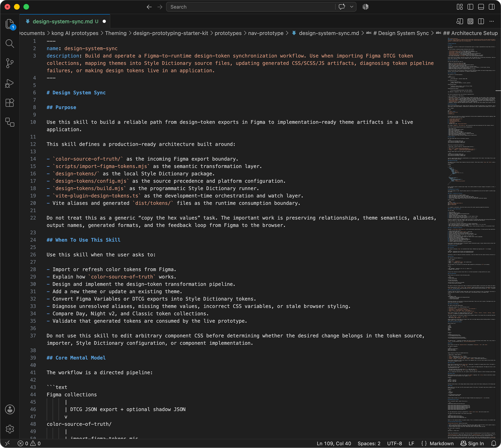Click the '## Purpose' heading
The width and height of the screenshot is (501, 448).
(61, 107)
